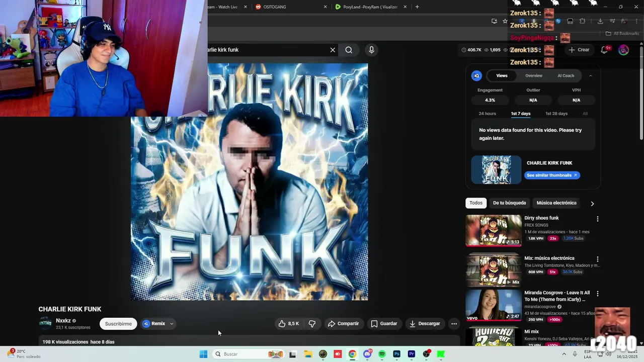This screenshot has width=644, height=362.
Task: Click the Nxxkz channel avatar
Action: click(45, 323)
